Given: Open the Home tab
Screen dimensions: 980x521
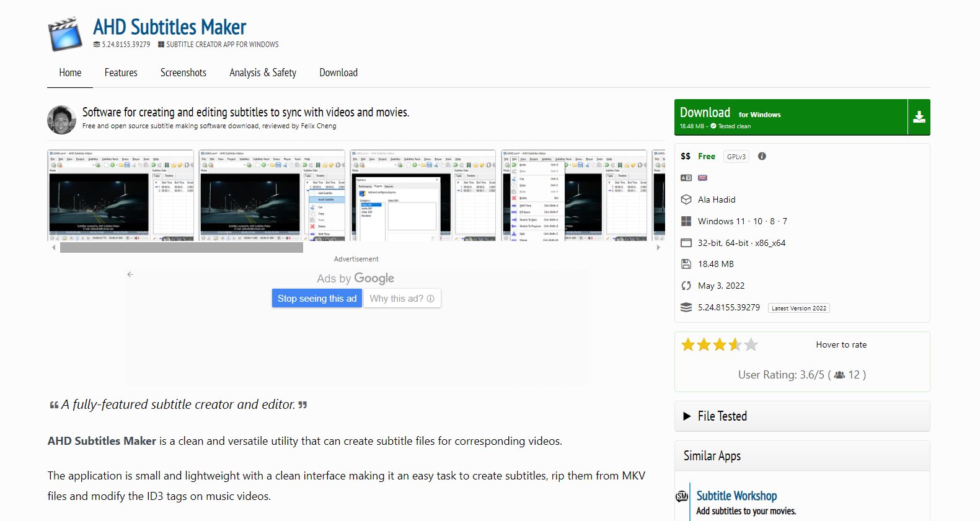Looking at the screenshot, I should pyautogui.click(x=70, y=72).
